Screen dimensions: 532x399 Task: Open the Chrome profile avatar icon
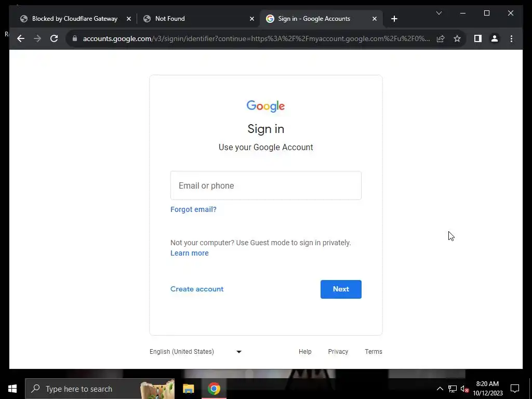(495, 38)
